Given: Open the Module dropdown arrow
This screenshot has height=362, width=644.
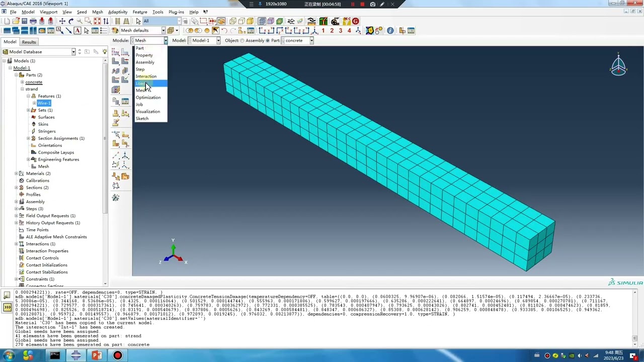Looking at the screenshot, I should 165,41.
